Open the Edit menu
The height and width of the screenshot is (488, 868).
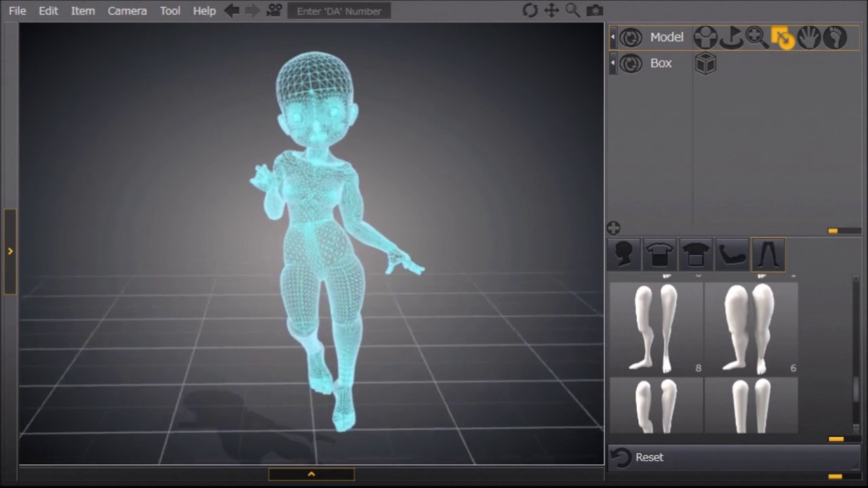click(x=48, y=11)
